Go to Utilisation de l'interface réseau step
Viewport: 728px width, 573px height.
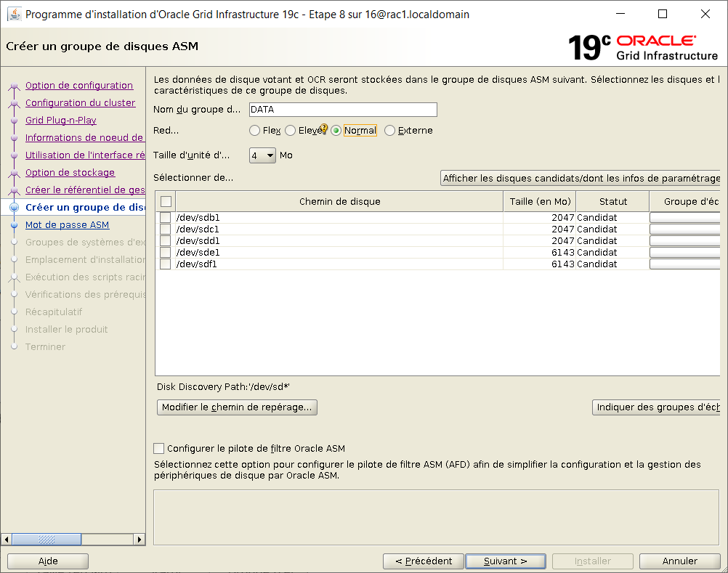[x=85, y=155]
